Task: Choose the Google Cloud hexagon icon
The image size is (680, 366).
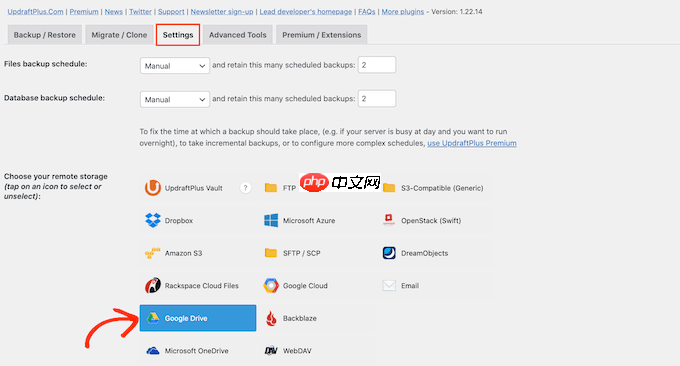Action: 271,285
